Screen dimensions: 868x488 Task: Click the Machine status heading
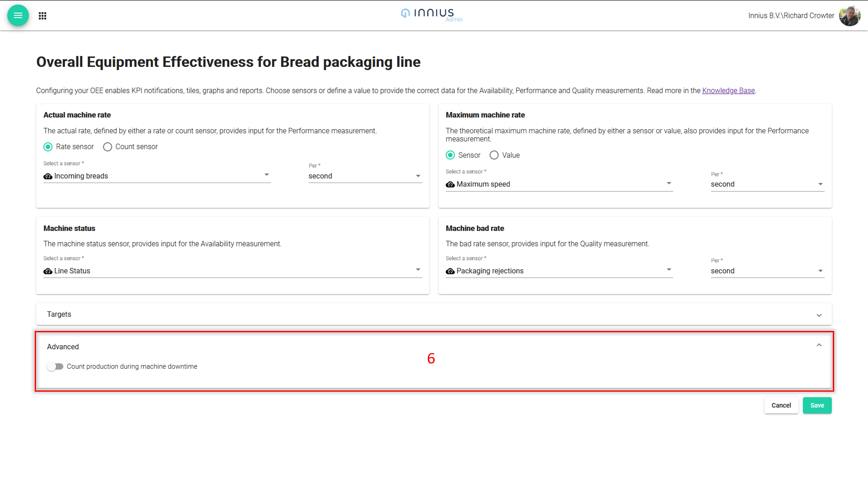point(69,228)
